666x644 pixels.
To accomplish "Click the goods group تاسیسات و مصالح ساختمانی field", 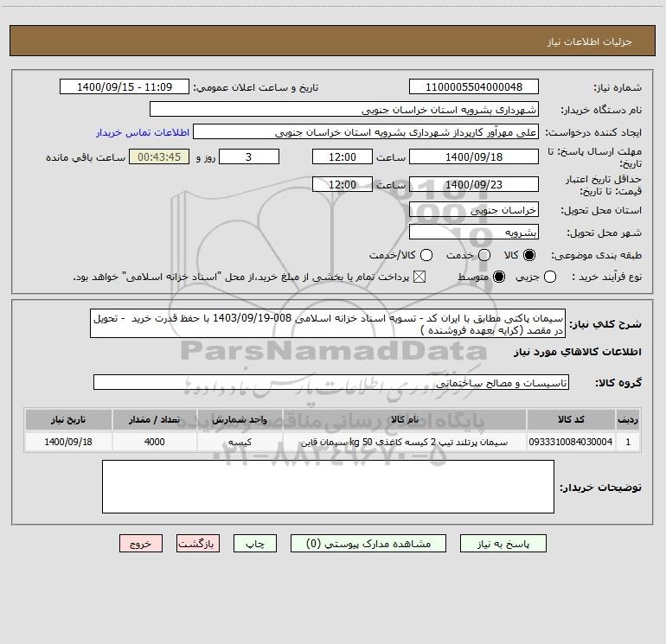I will click(x=331, y=382).
